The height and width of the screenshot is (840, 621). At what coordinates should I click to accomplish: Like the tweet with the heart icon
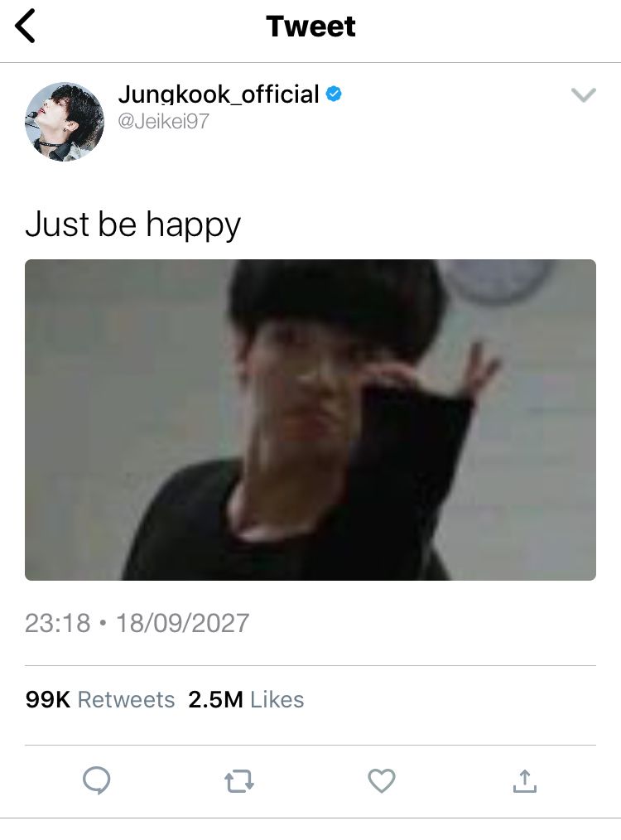point(382,780)
